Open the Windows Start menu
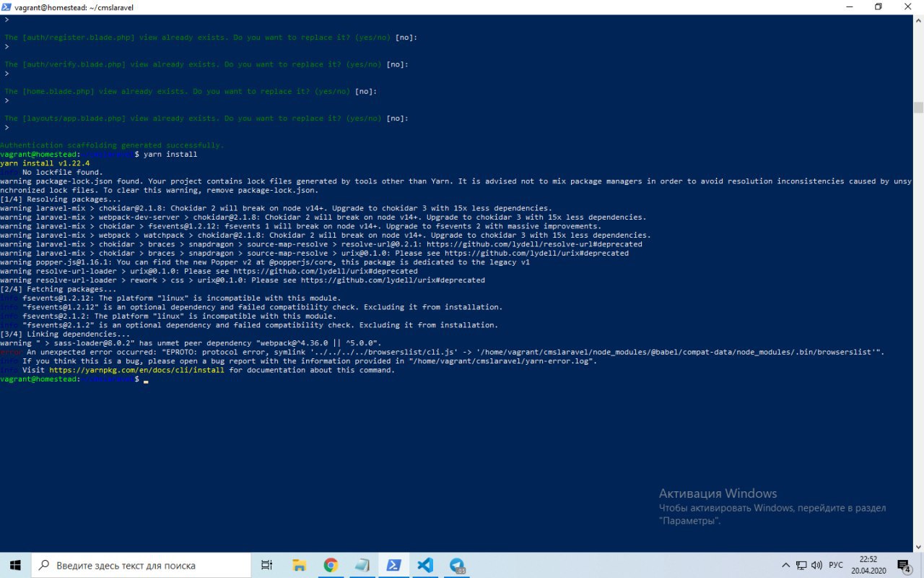924x578 pixels. click(x=14, y=565)
